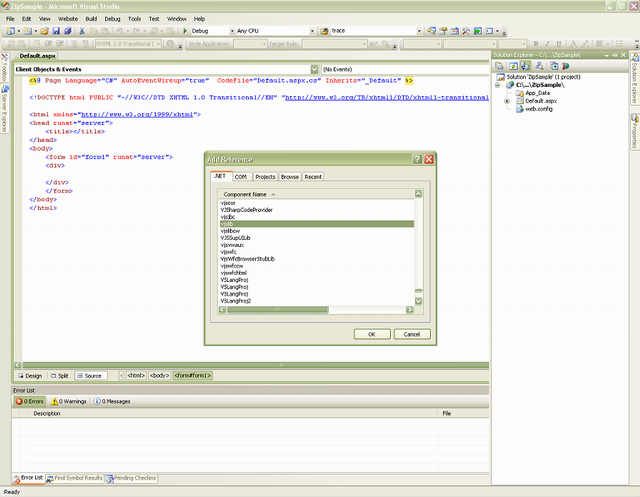The width and height of the screenshot is (640, 497).
Task: Switch to Split view
Action: click(x=60, y=376)
